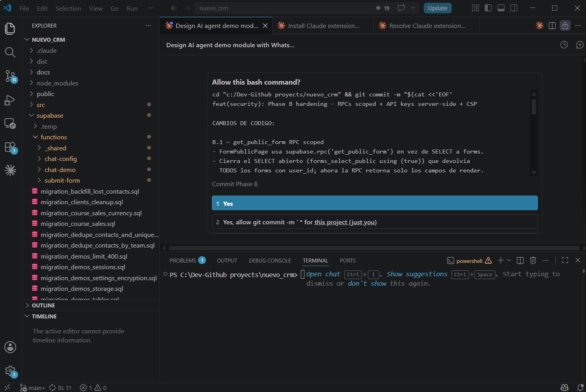Toggle secondary side bar visibility
This screenshot has height=392, width=586.
[514, 8]
